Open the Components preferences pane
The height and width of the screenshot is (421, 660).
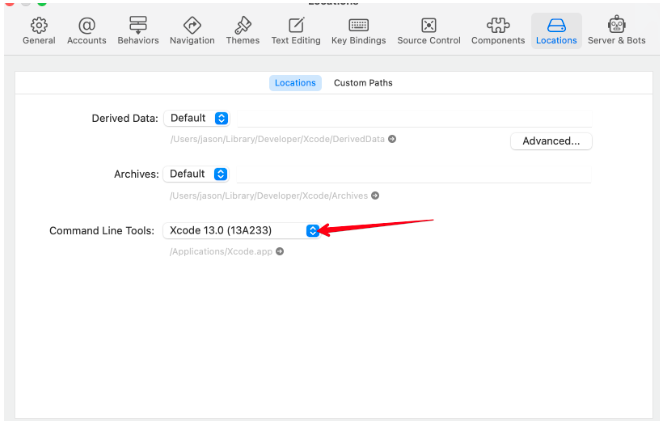click(498, 31)
